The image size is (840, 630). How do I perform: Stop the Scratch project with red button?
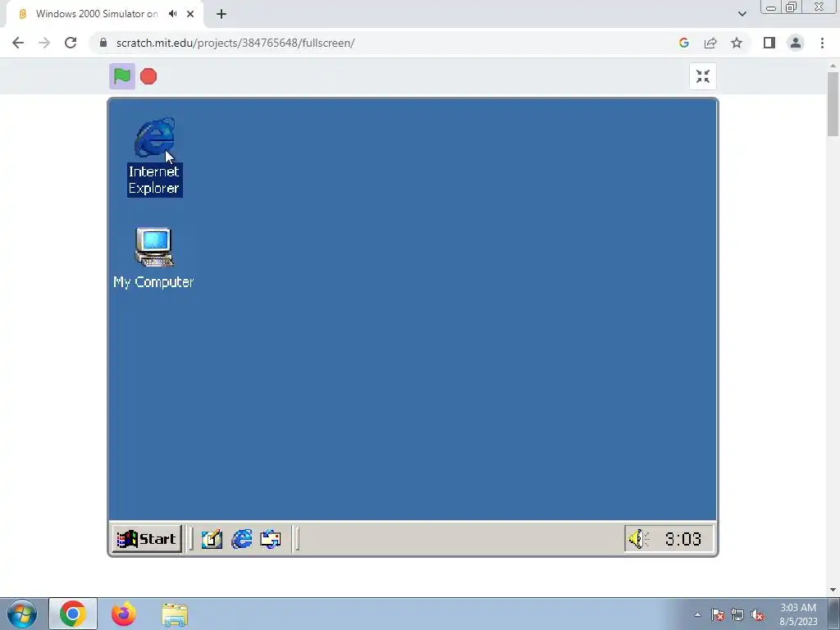click(148, 76)
